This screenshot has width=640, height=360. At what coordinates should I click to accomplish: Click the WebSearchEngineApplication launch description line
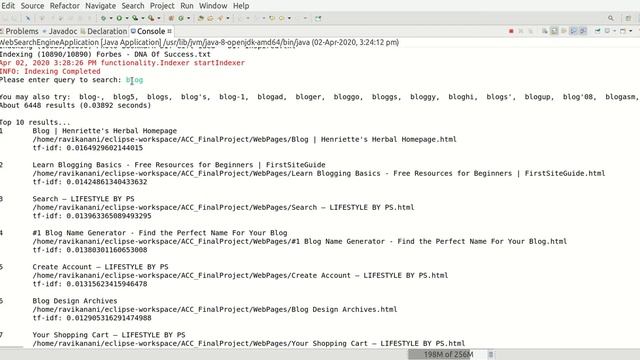coord(200,42)
